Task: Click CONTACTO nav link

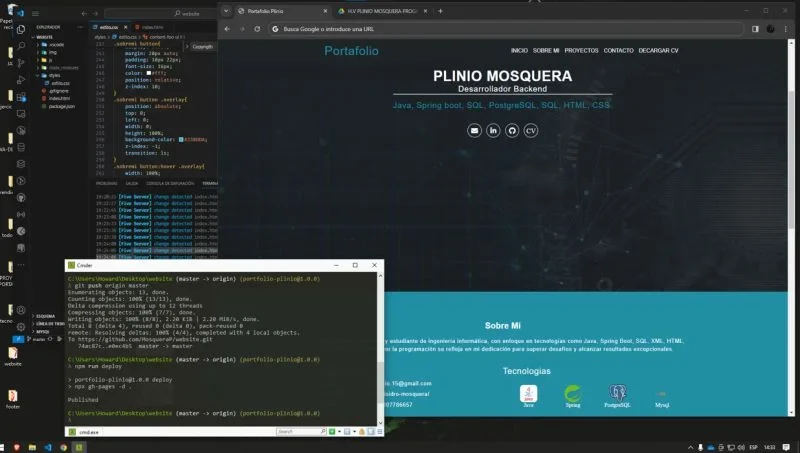Action: point(618,51)
